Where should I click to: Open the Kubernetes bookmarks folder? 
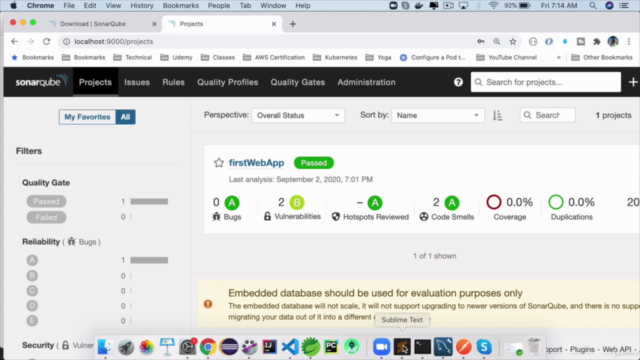335,58
